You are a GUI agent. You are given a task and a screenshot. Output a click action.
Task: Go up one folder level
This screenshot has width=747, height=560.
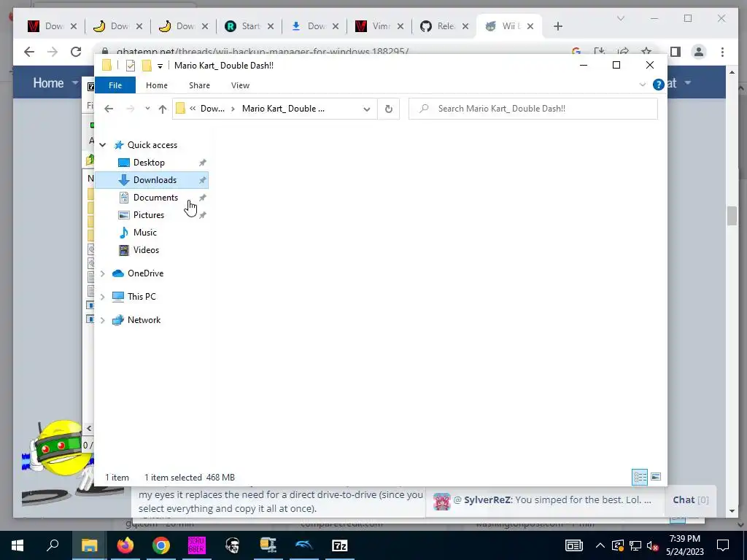click(163, 109)
